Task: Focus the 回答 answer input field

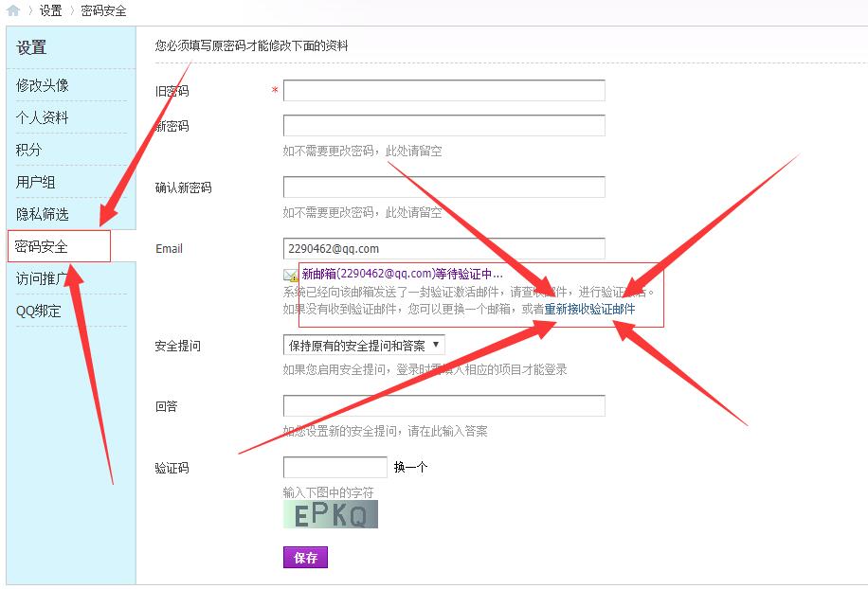Action: (444, 406)
